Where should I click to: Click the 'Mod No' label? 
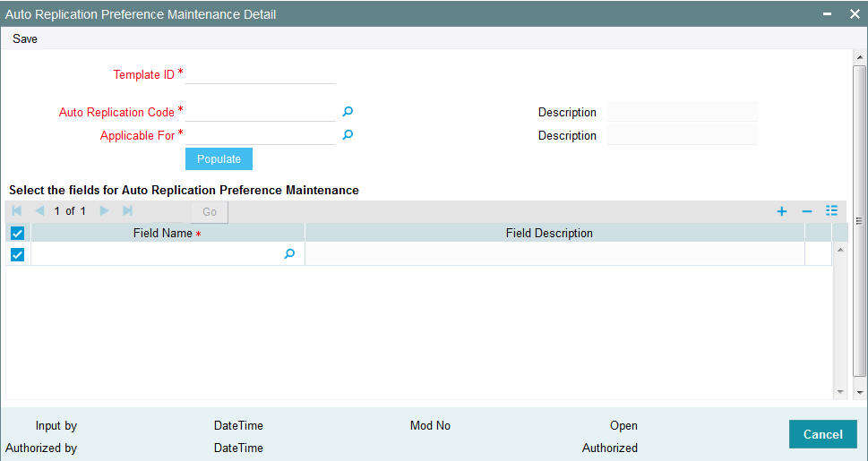(x=430, y=425)
